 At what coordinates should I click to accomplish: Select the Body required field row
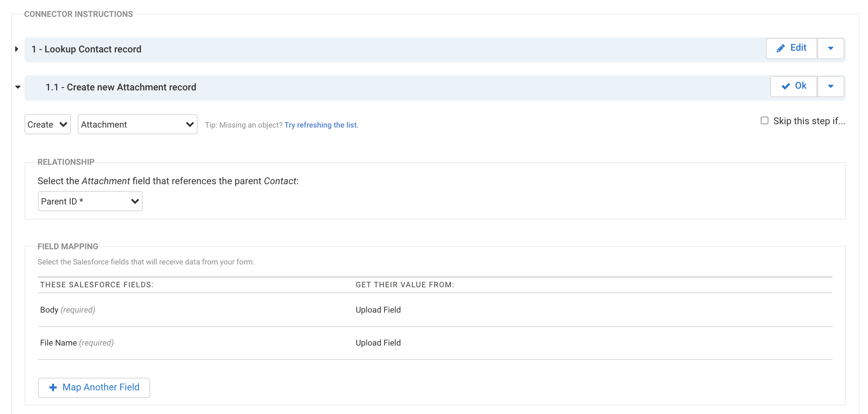68,310
